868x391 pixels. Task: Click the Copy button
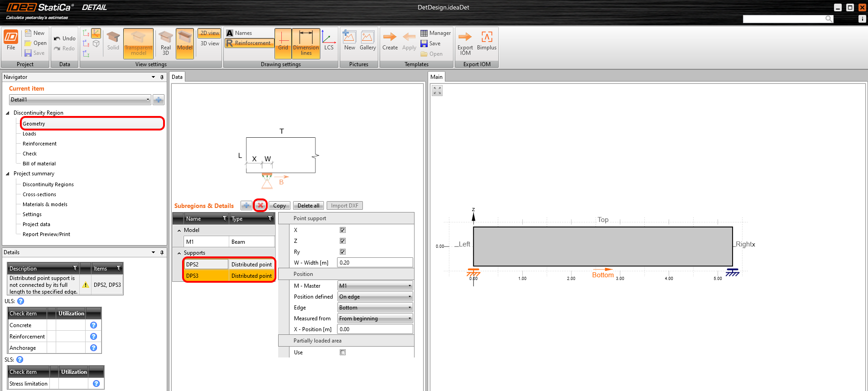(279, 206)
